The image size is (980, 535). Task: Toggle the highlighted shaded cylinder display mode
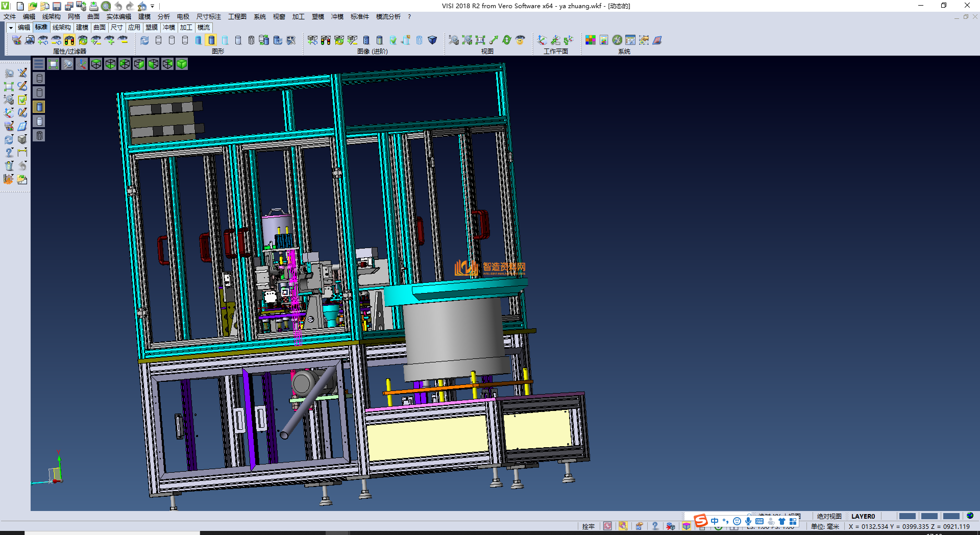click(211, 40)
